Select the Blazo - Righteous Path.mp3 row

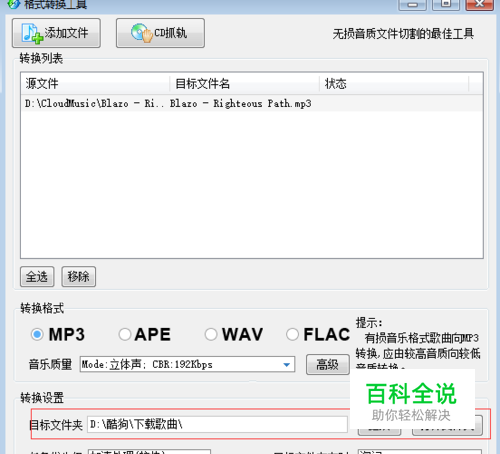[252, 103]
